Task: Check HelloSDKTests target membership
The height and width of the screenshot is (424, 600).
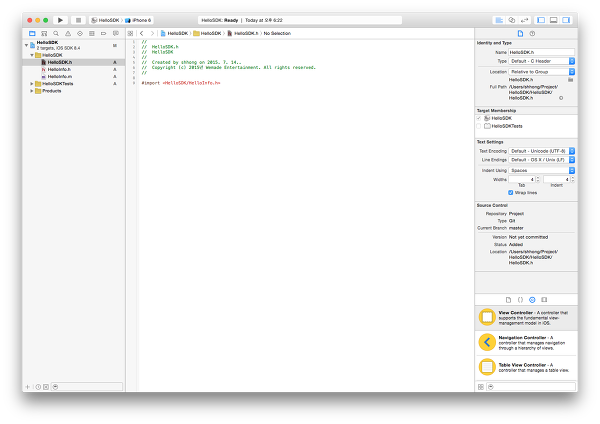Action: (x=479, y=126)
